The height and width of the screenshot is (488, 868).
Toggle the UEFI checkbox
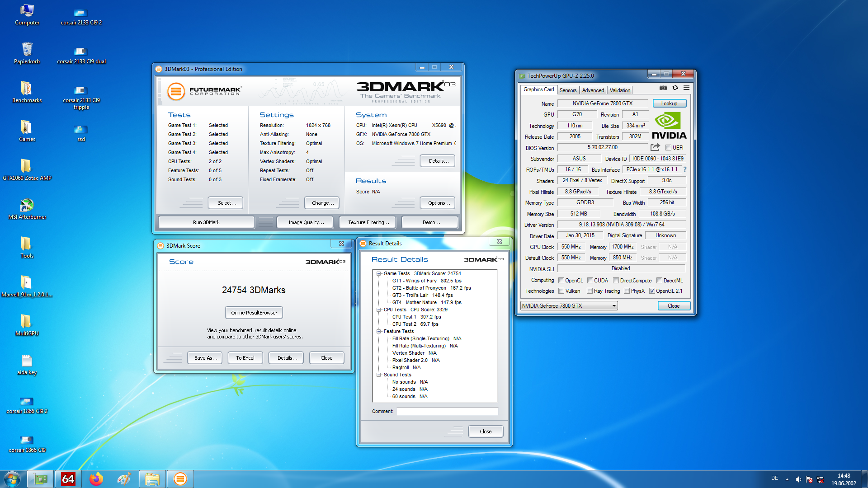[668, 148]
